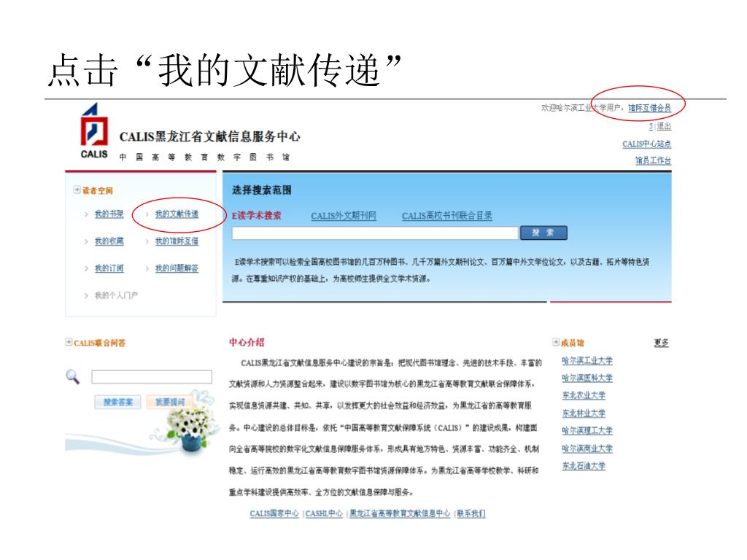Open the 哈尔滨理工大学 member link

coord(587,430)
